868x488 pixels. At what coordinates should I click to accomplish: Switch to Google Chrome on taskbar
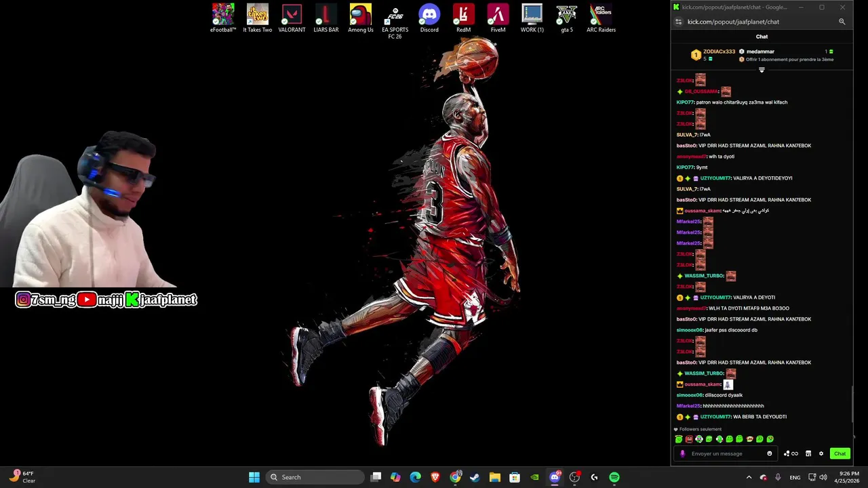pyautogui.click(x=456, y=477)
